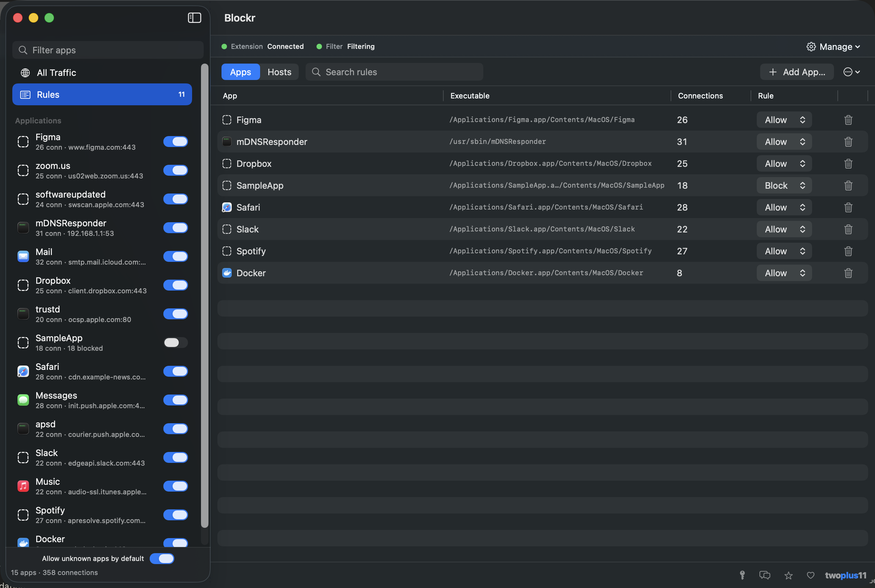Open SampleApp rule Block dropdown
This screenshot has height=588, width=875.
click(x=784, y=186)
